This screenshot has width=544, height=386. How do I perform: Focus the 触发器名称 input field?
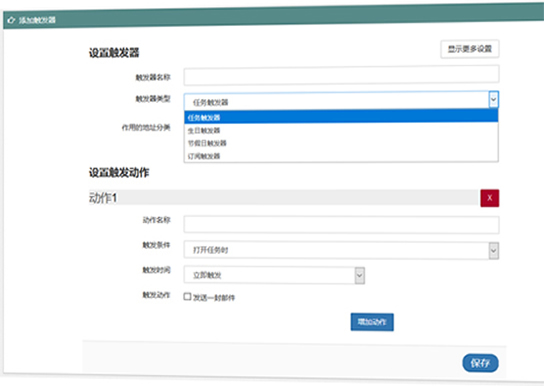tap(341, 75)
